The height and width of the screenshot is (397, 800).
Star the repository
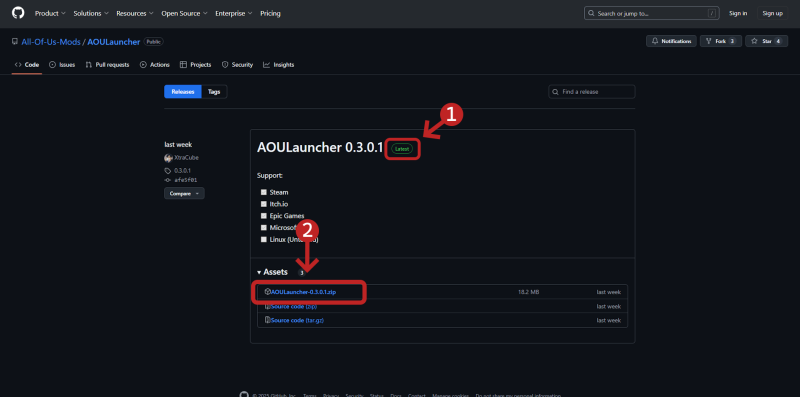(x=766, y=41)
